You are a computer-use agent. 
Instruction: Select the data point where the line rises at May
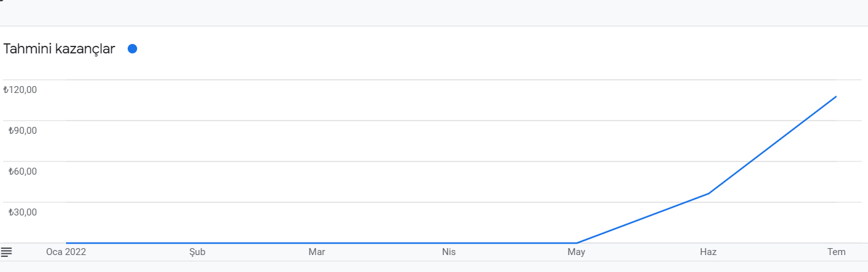pos(577,242)
